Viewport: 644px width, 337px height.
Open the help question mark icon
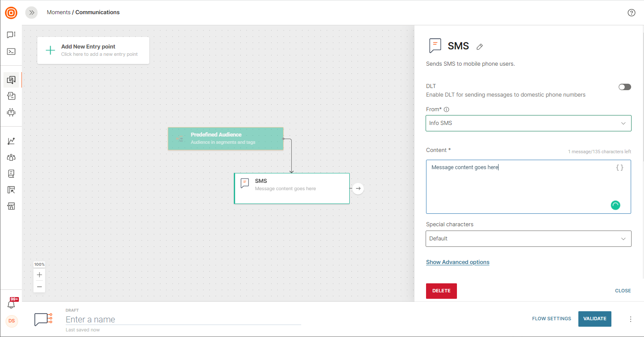tap(631, 12)
